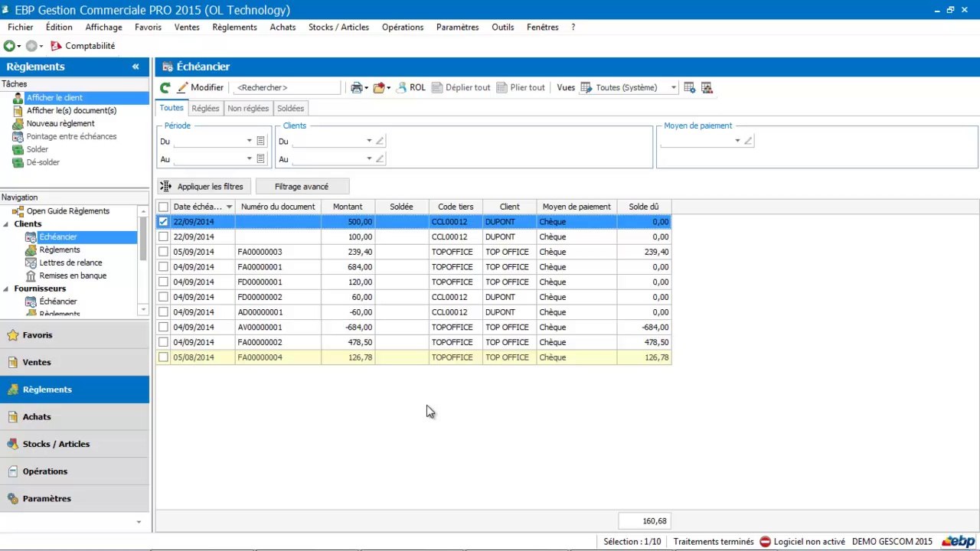Viewport: 980px width, 551px height.
Task: Collapse the Règlements side panel with chevrons
Action: (x=136, y=67)
